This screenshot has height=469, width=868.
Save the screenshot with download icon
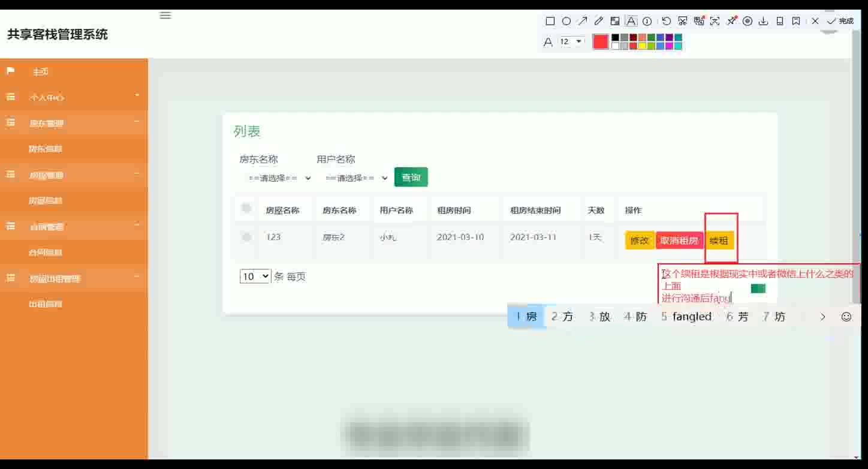pos(763,21)
